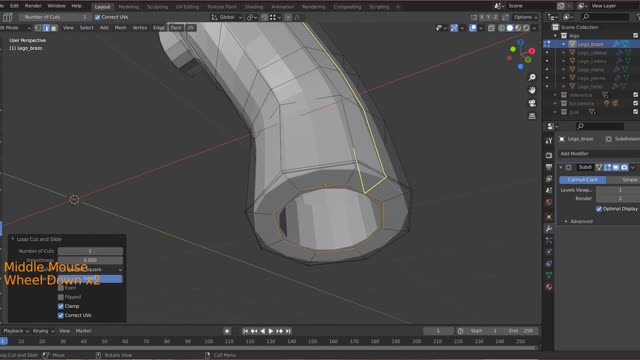Click the pan view hand icon
Image resolution: width=640 pixels, height=360 pixels.
coord(532,90)
